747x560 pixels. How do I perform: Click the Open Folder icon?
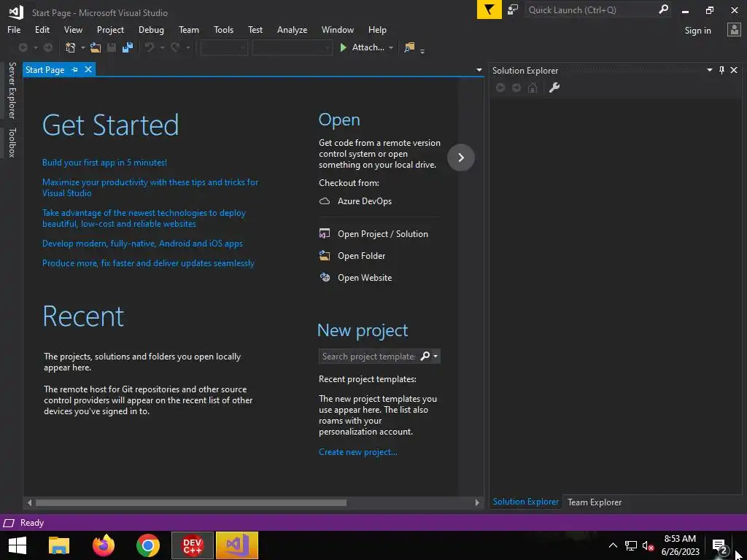coord(325,256)
